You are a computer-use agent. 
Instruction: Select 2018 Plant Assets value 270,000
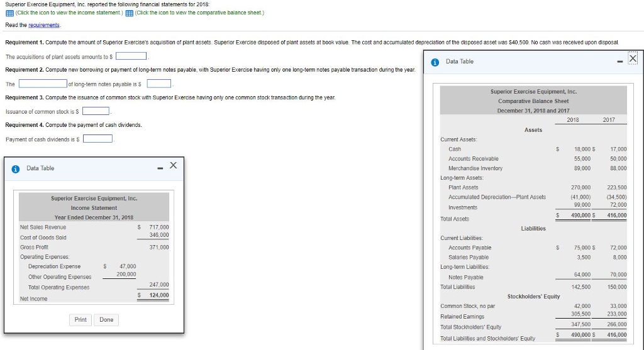(580, 187)
